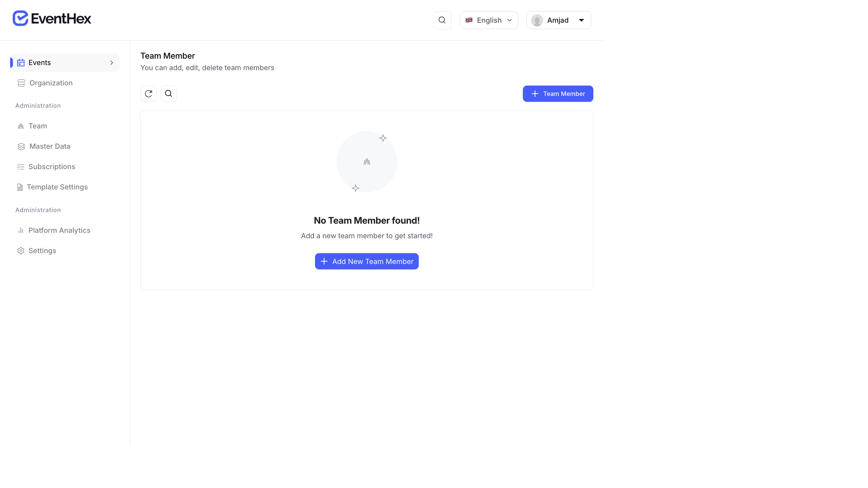Select Events in the navigation menu
Viewport: 868px width, 488px height.
(39, 62)
